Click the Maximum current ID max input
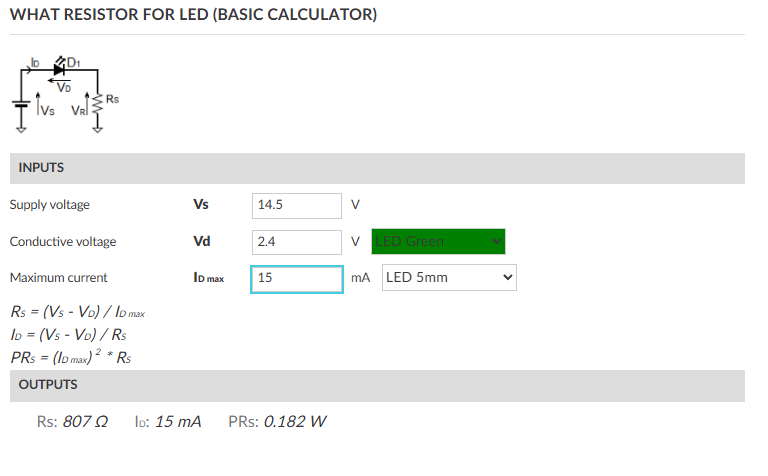The height and width of the screenshot is (476, 768). coord(297,277)
